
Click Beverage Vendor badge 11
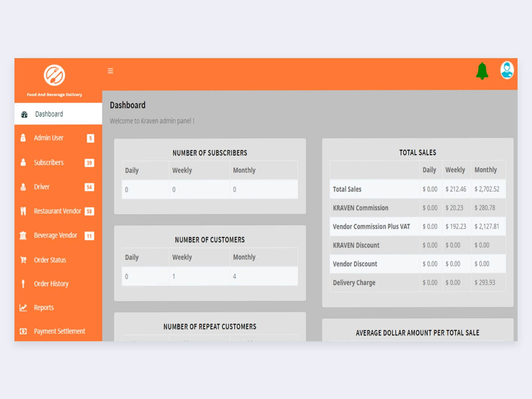[x=89, y=236]
